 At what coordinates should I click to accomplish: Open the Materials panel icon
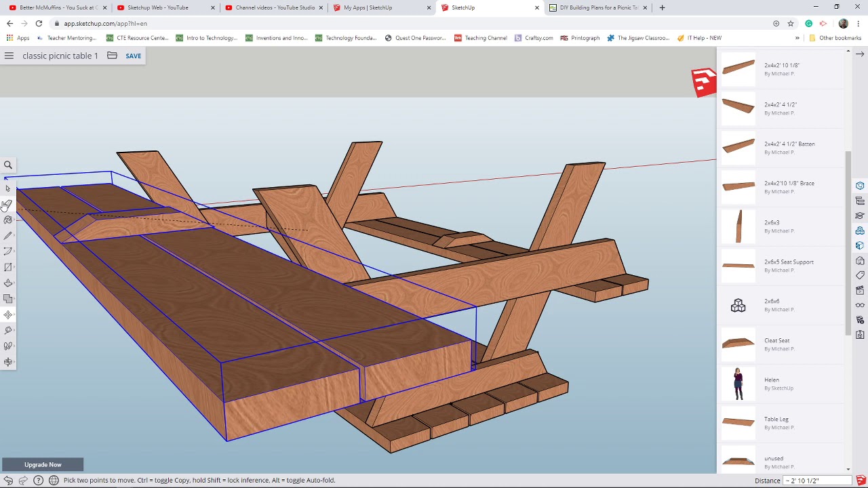[860, 245]
